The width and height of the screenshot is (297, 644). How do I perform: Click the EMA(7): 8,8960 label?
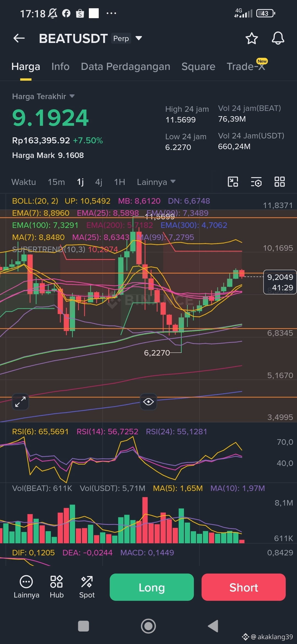41,213
